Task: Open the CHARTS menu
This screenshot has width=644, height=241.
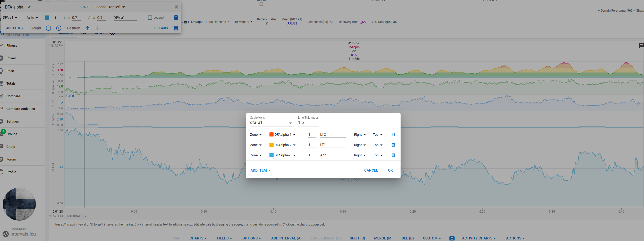Action: 198,238
